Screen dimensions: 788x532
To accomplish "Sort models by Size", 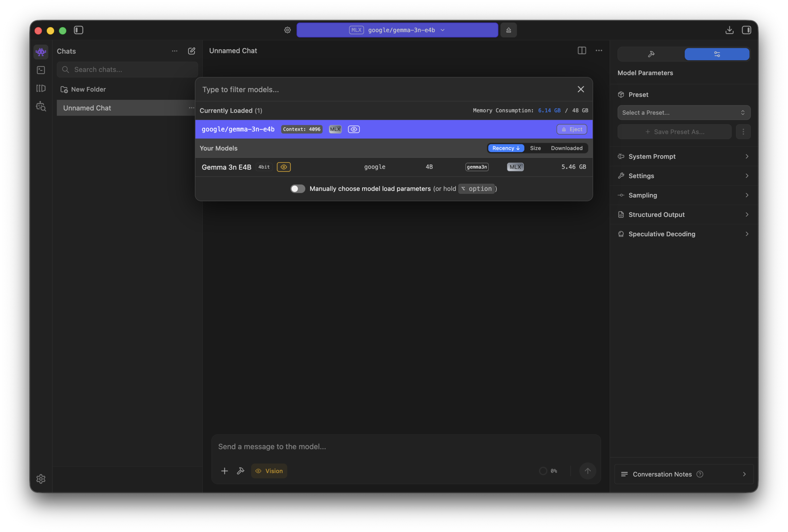I will click(x=535, y=148).
